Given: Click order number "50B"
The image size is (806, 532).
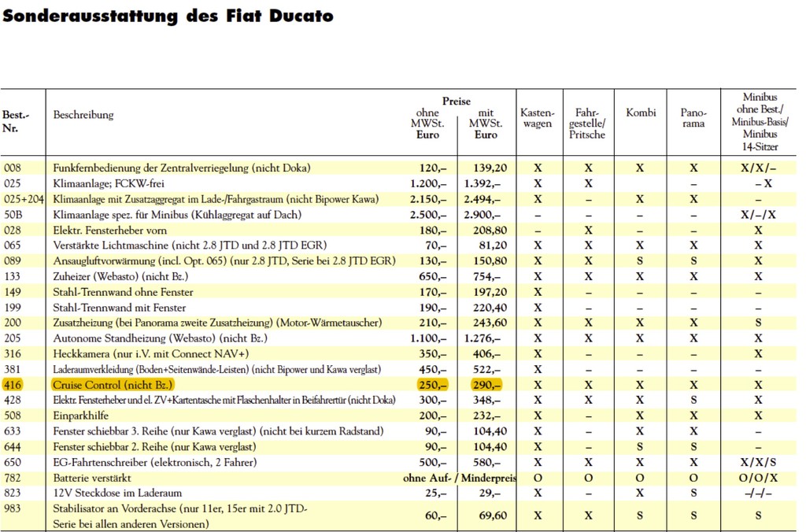Looking at the screenshot, I should pos(13,215).
